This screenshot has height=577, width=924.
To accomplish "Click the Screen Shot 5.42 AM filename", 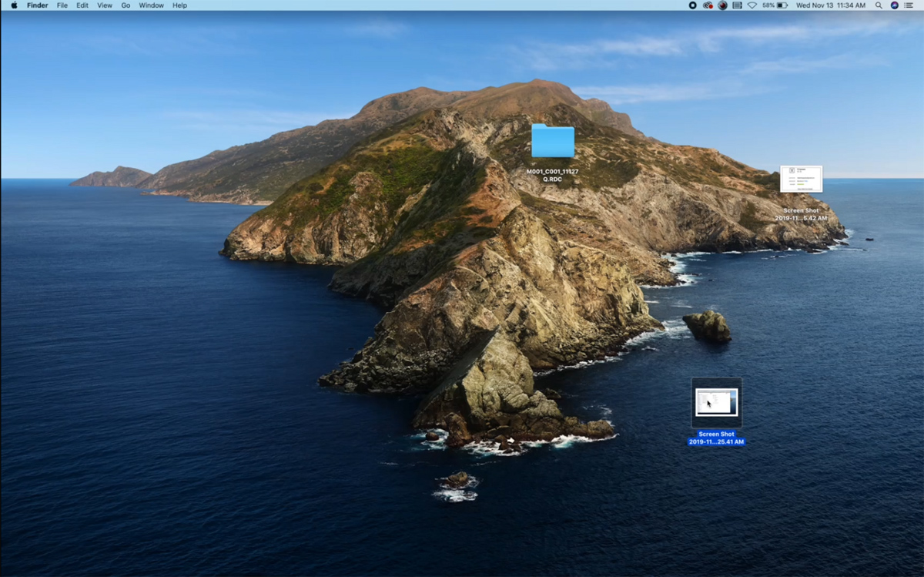I will 801,214.
